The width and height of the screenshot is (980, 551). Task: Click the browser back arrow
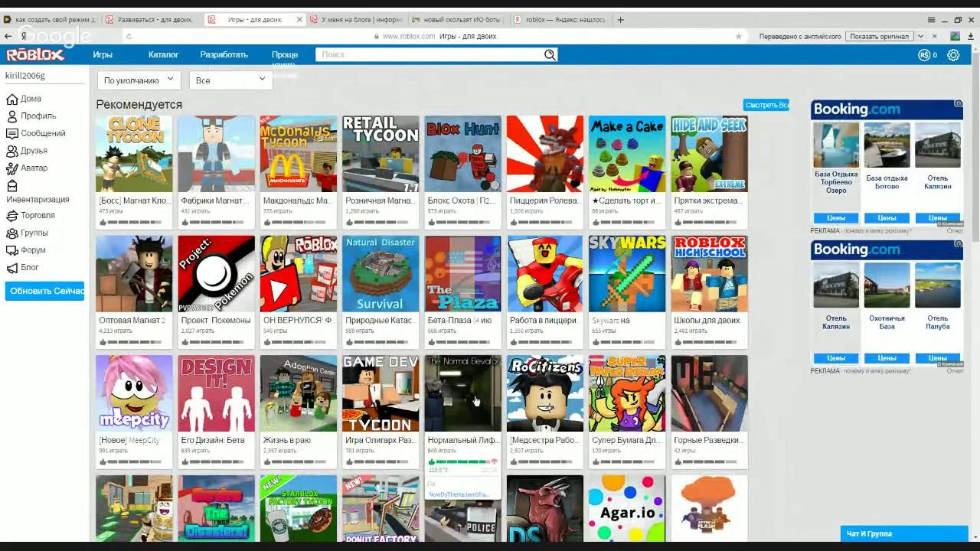point(8,36)
